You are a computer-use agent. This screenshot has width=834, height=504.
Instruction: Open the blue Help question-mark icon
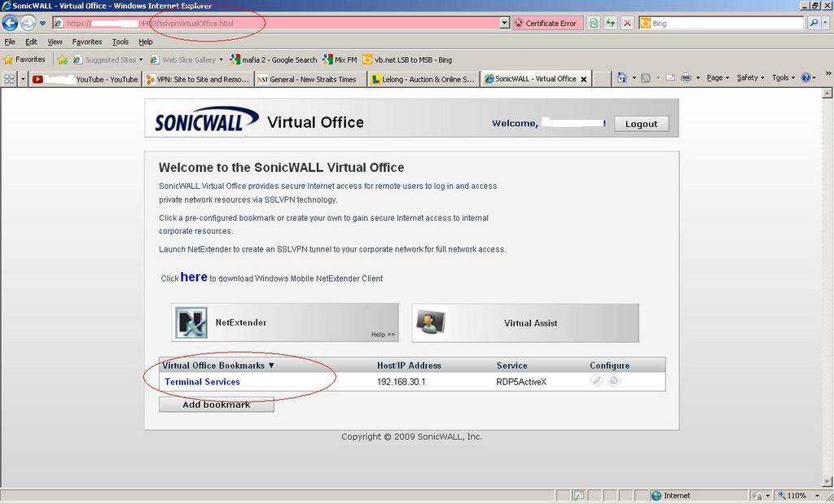[805, 77]
